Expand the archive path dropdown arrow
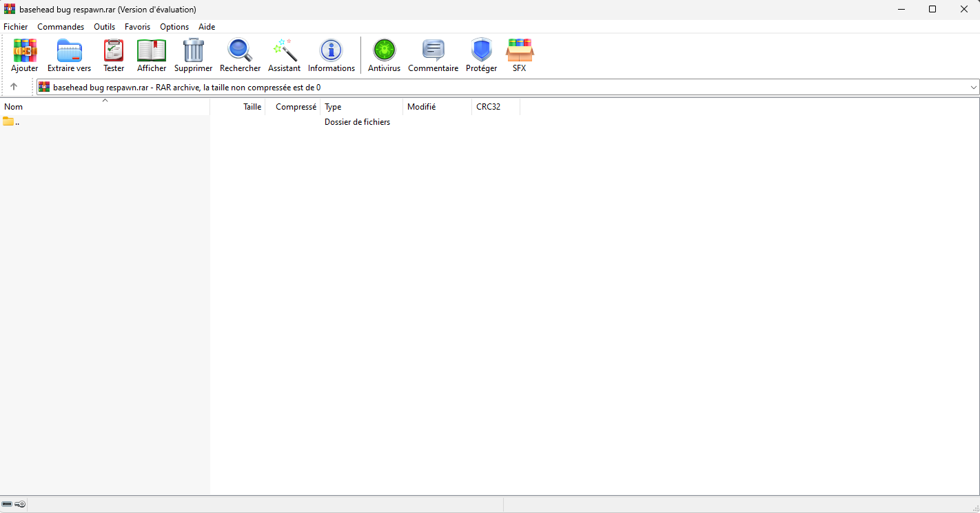 (973, 88)
